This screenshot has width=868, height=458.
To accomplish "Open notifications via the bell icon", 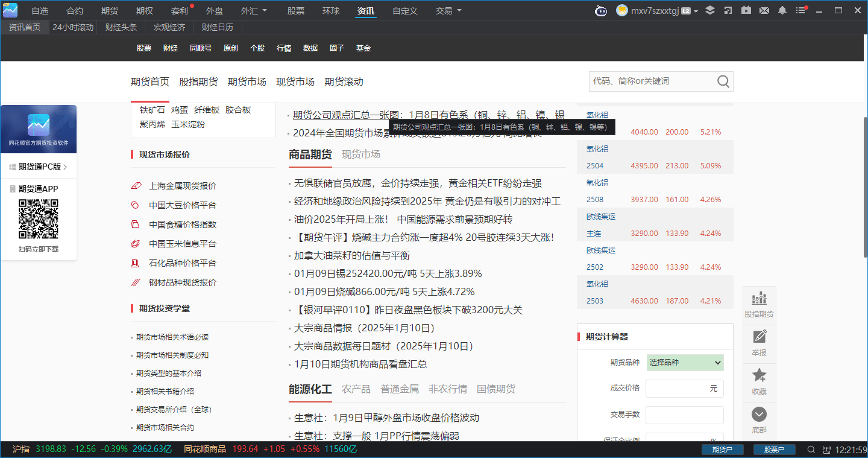I will [x=784, y=10].
